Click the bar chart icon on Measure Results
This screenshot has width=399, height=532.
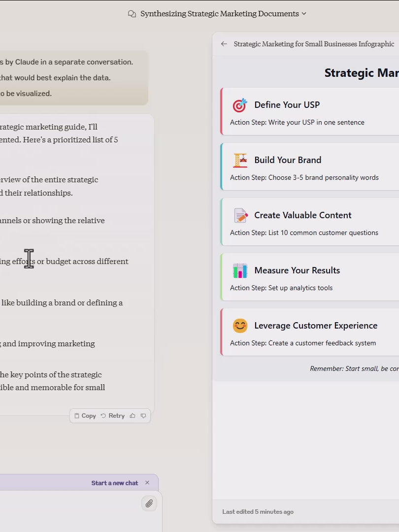(x=240, y=270)
